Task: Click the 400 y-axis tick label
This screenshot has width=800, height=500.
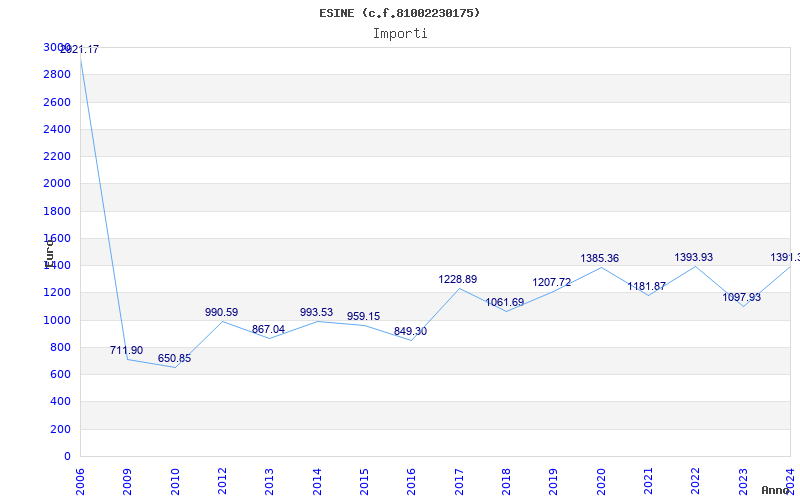Action: [x=60, y=402]
